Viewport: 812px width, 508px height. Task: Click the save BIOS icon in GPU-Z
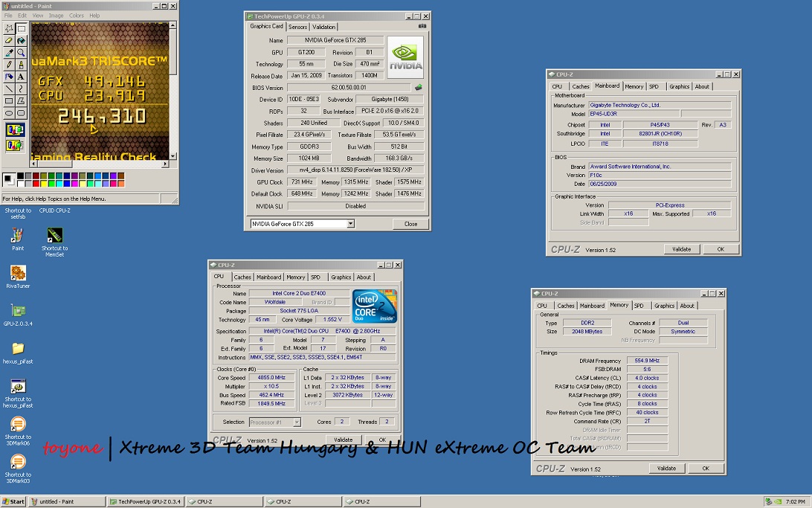(419, 88)
